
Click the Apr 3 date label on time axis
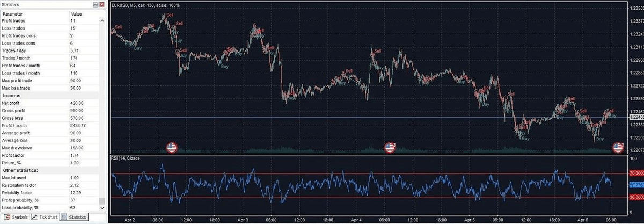pyautogui.click(x=244, y=220)
